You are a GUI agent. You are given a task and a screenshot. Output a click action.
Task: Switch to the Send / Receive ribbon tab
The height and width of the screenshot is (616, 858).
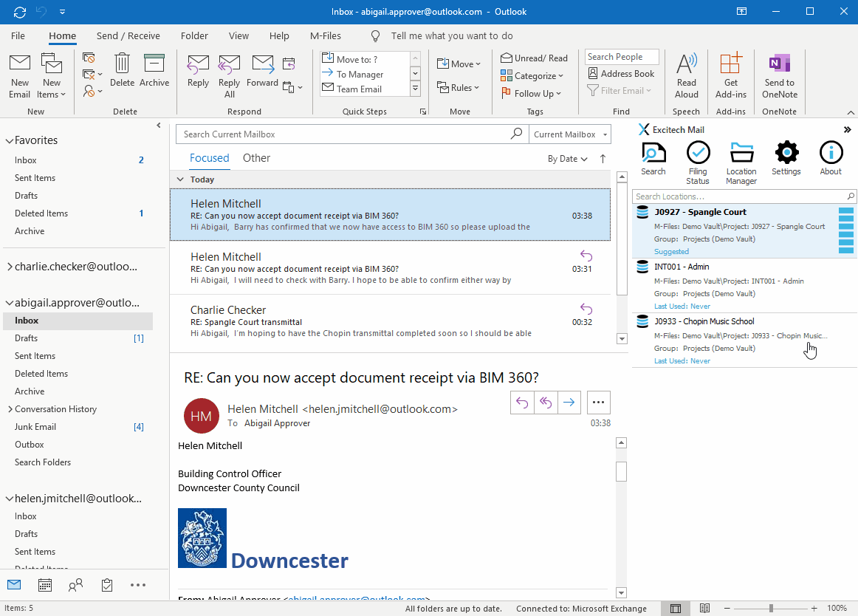tap(128, 35)
